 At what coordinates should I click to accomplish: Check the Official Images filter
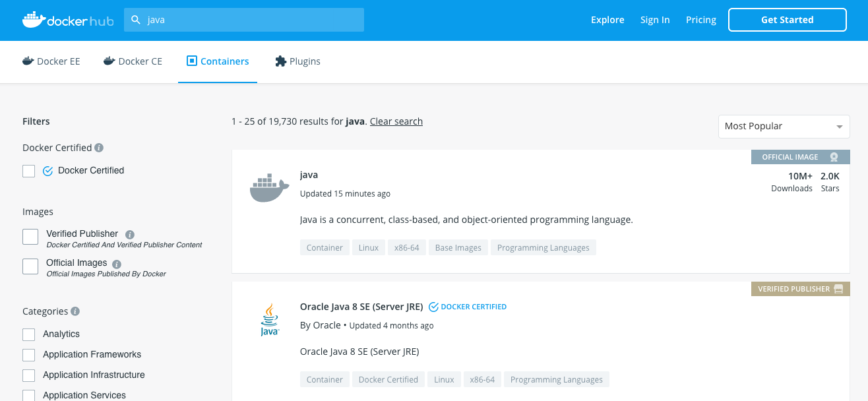tap(30, 266)
